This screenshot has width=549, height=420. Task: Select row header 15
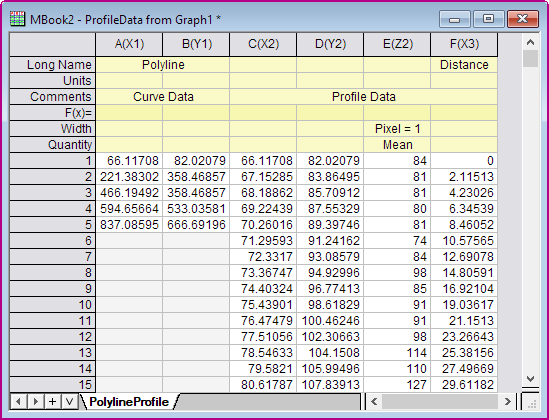53,385
